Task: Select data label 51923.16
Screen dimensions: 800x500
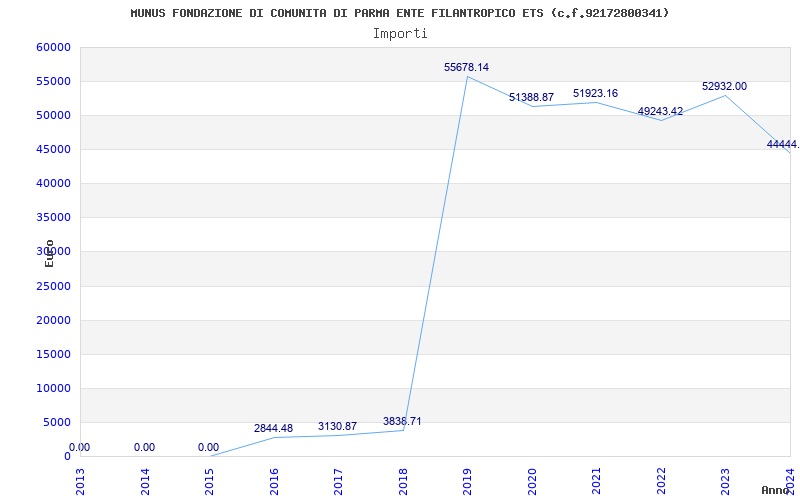Action: pyautogui.click(x=595, y=93)
